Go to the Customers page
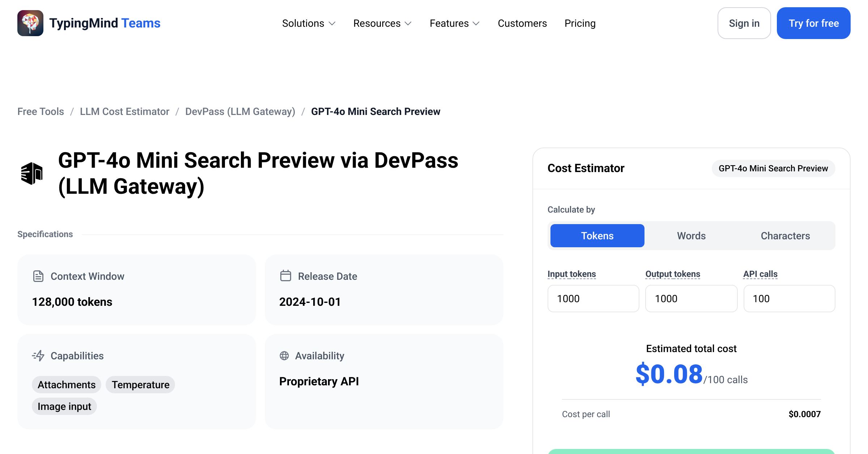Viewport: 868px width, 454px height. click(522, 23)
